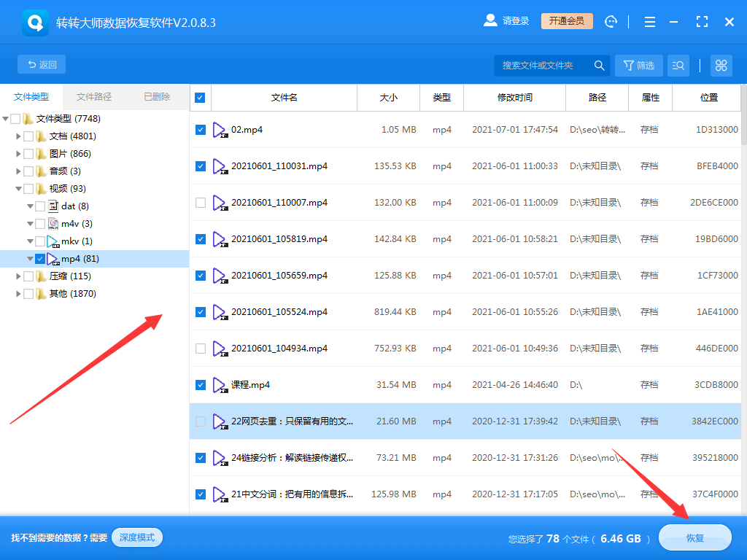Expand the 压缩 (115) tree node

tap(18, 276)
